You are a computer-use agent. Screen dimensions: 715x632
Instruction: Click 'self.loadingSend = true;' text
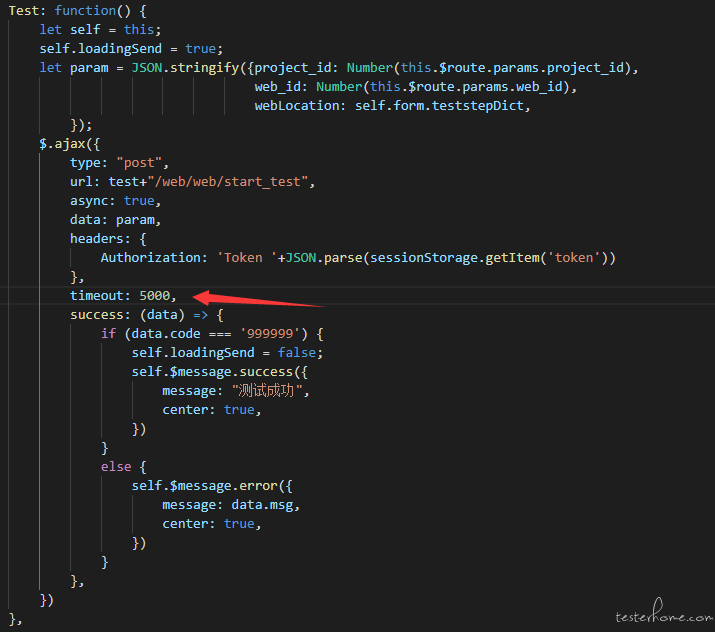pyautogui.click(x=131, y=49)
